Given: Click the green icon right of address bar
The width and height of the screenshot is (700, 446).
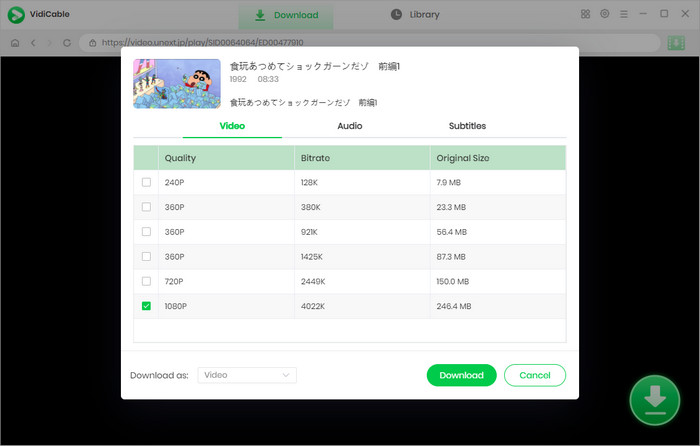Looking at the screenshot, I should (676, 43).
